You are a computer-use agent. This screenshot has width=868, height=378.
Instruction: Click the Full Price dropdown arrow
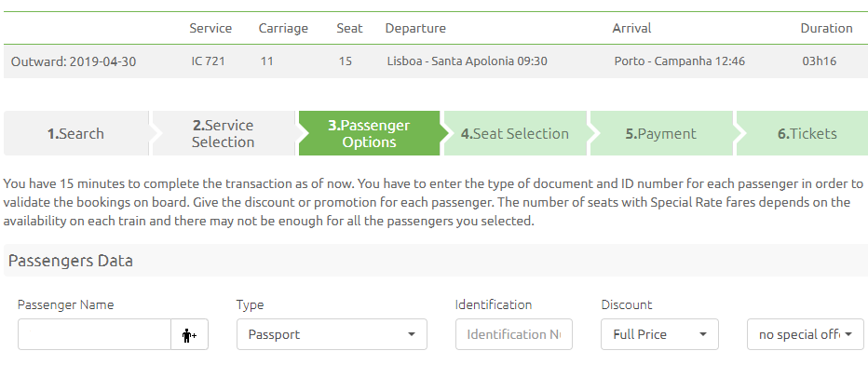pyautogui.click(x=703, y=334)
